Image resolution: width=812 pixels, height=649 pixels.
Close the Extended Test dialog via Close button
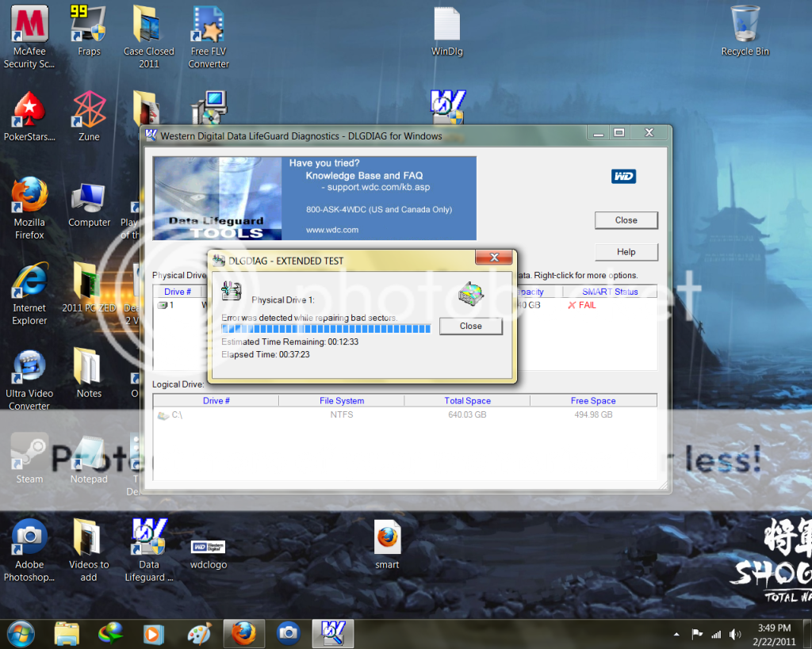471,326
